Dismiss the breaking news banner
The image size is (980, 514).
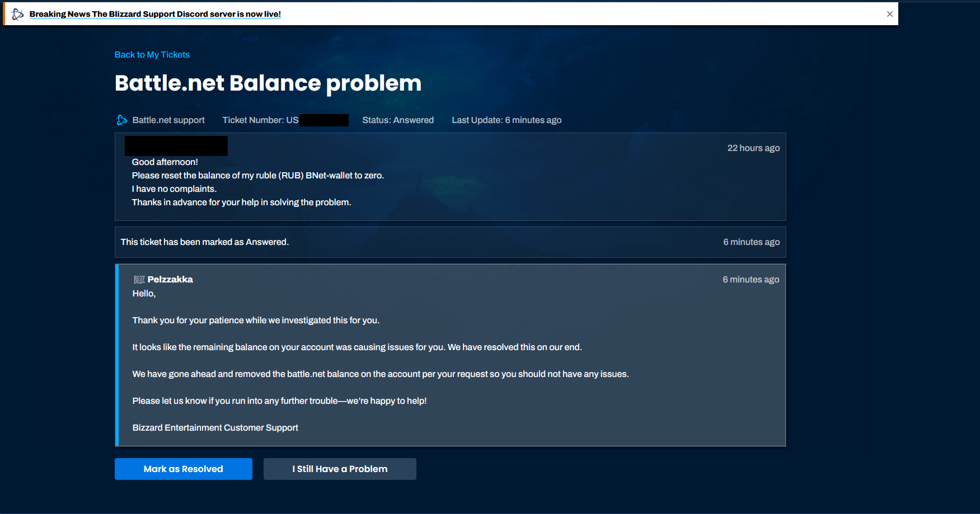(890, 14)
